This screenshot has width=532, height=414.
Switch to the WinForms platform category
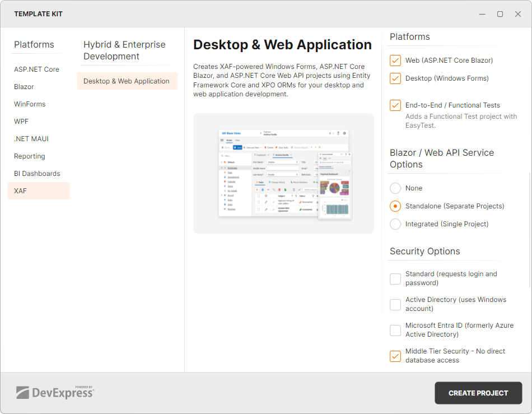(x=30, y=104)
